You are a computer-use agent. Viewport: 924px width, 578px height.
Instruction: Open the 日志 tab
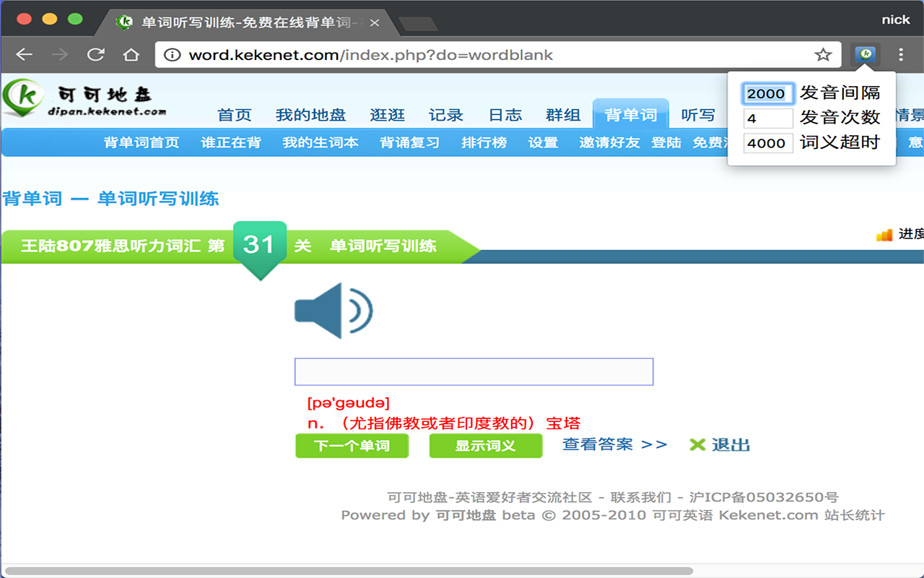[505, 115]
